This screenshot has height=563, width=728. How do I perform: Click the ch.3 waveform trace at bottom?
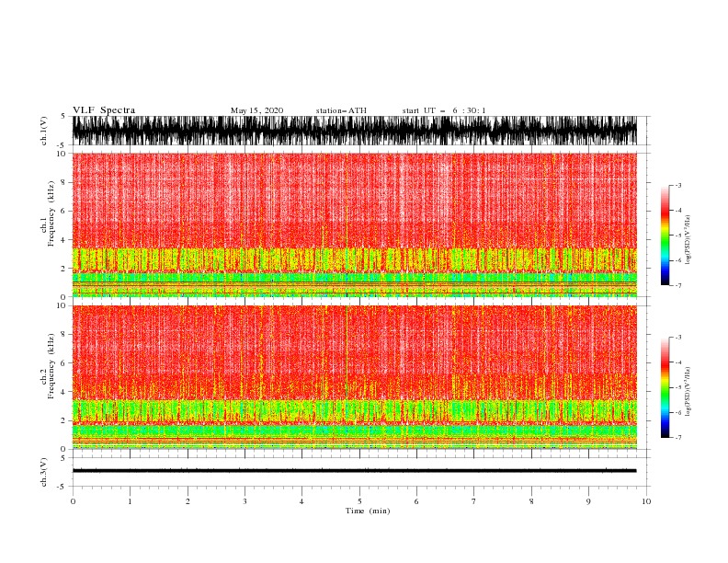click(x=354, y=471)
